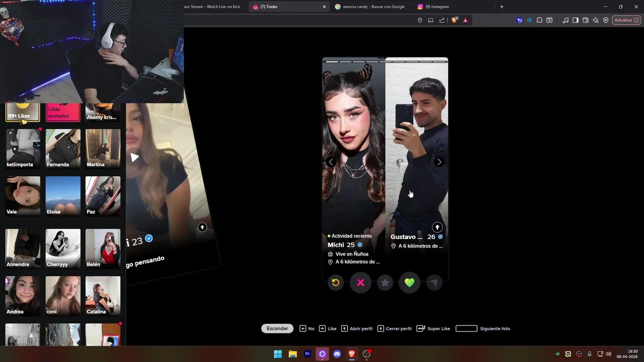Open profile with up-arrow on swiped card
644x362 pixels.
click(202, 227)
